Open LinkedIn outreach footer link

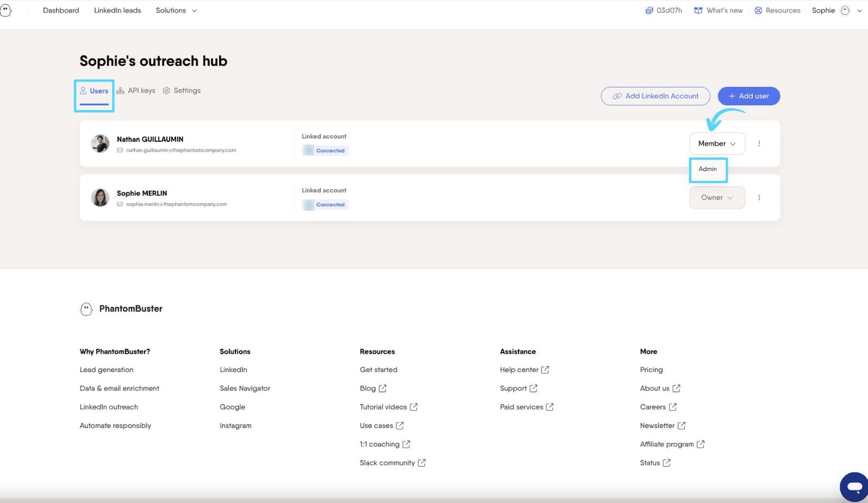coord(109,407)
